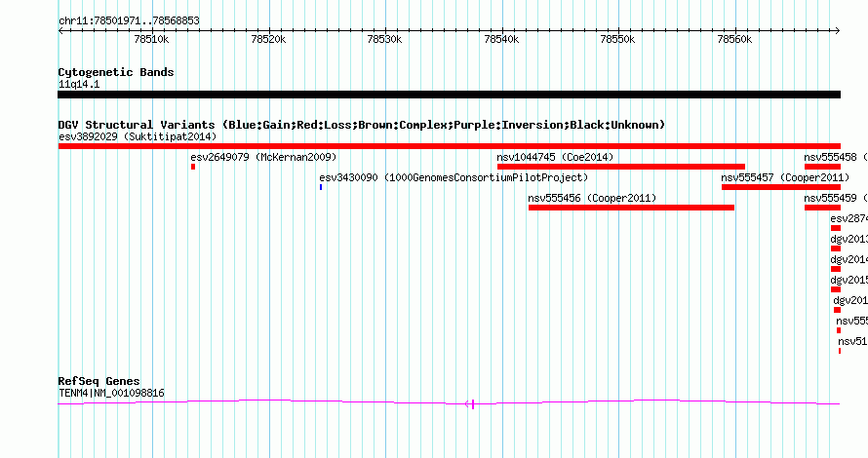This screenshot has width=868, height=458.
Task: Open the dgv2014 variant label
Action: pos(849,259)
